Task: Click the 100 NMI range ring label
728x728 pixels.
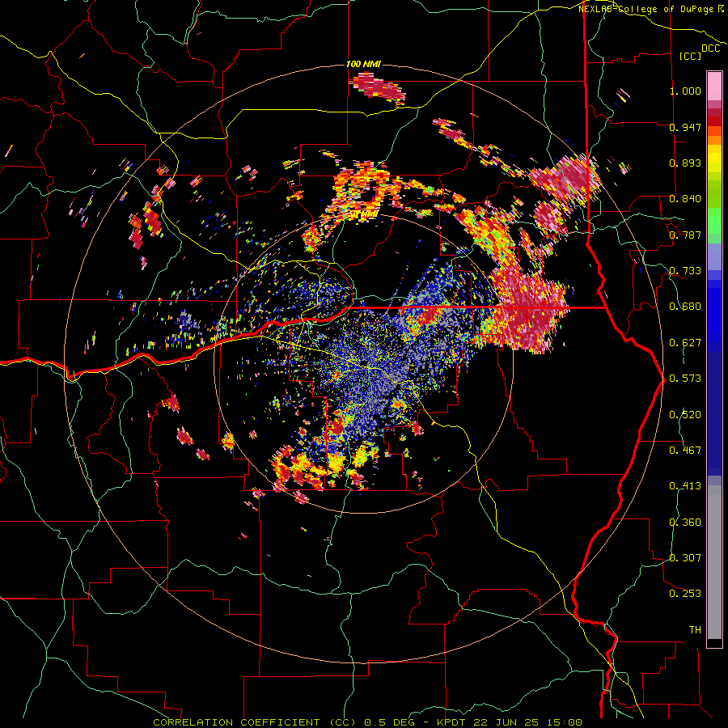Action: coord(363,64)
